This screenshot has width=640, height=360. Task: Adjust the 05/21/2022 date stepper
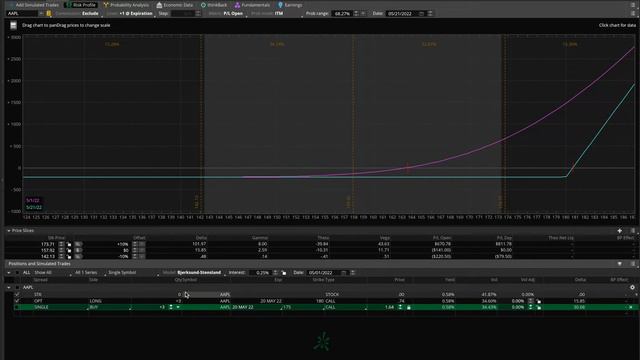[x=430, y=13]
